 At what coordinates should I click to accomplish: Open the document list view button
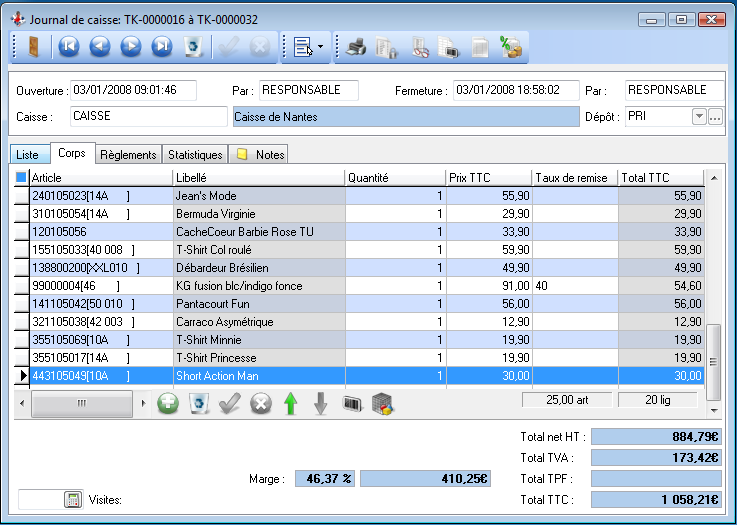(x=302, y=47)
